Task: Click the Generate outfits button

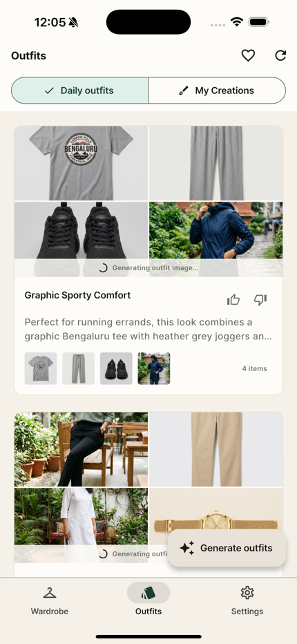Action: click(227, 548)
